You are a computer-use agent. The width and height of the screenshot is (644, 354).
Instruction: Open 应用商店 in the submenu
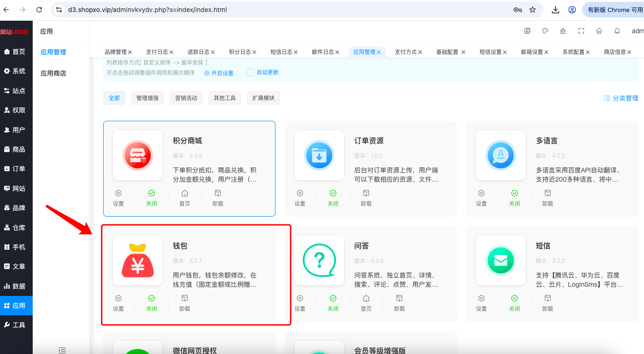53,73
